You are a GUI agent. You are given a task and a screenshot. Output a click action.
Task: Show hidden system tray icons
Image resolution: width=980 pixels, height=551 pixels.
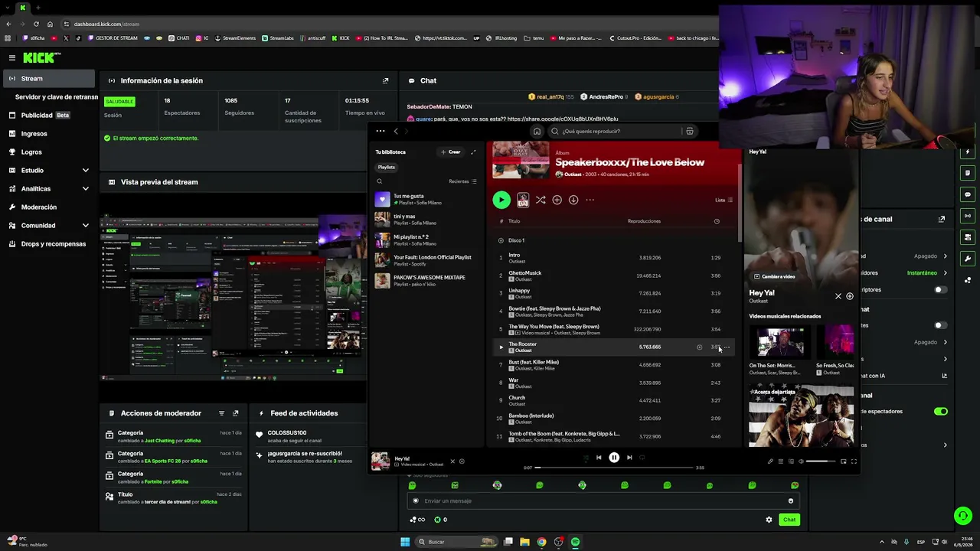pos(881,542)
